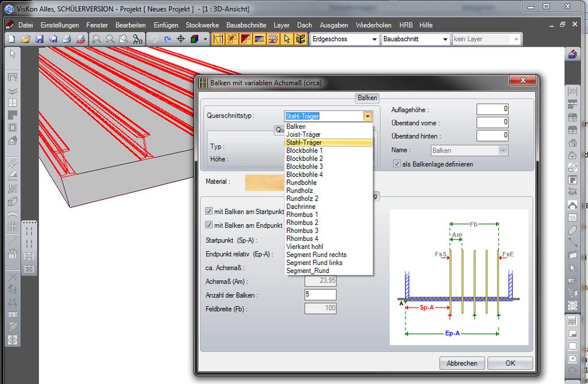Viewport: 588px width, 384px height.
Task: Select 'Rundholz 2' in the list
Action: pyautogui.click(x=328, y=198)
